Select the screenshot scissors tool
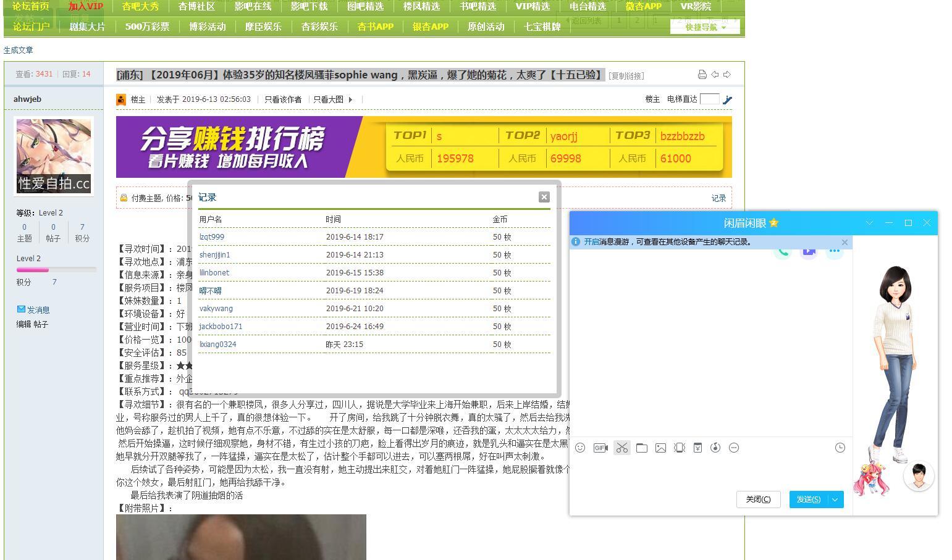This screenshot has height=560, width=952. (622, 448)
